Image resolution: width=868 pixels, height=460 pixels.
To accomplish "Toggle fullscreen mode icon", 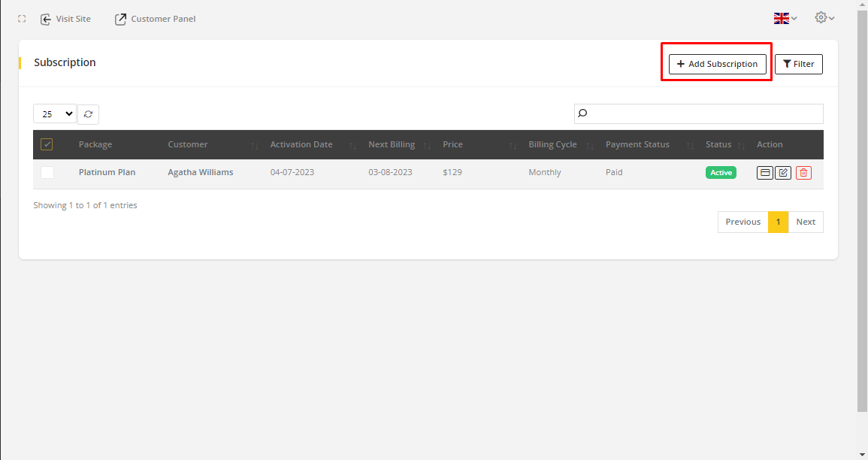I will click(x=22, y=19).
